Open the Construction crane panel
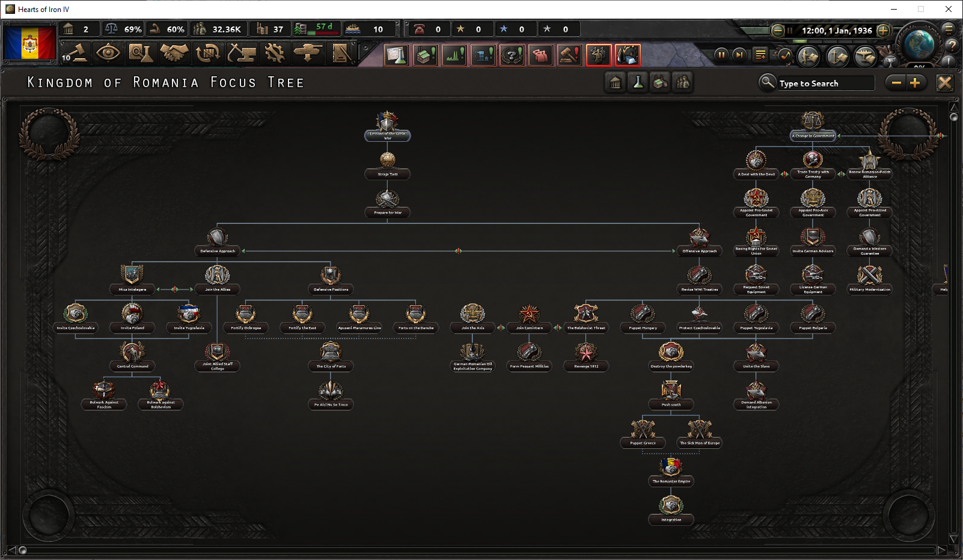The height and width of the screenshot is (560, 963). 242,53
